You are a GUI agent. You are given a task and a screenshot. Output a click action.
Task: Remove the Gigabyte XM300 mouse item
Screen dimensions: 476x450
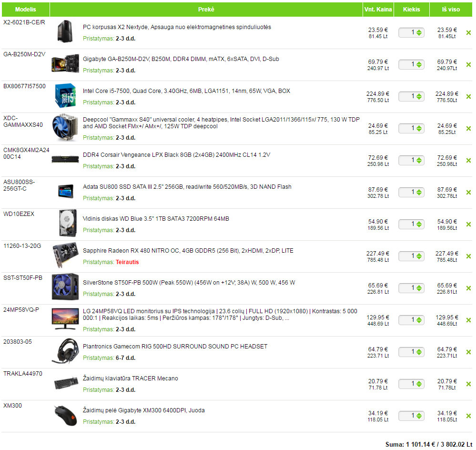[x=468, y=416]
